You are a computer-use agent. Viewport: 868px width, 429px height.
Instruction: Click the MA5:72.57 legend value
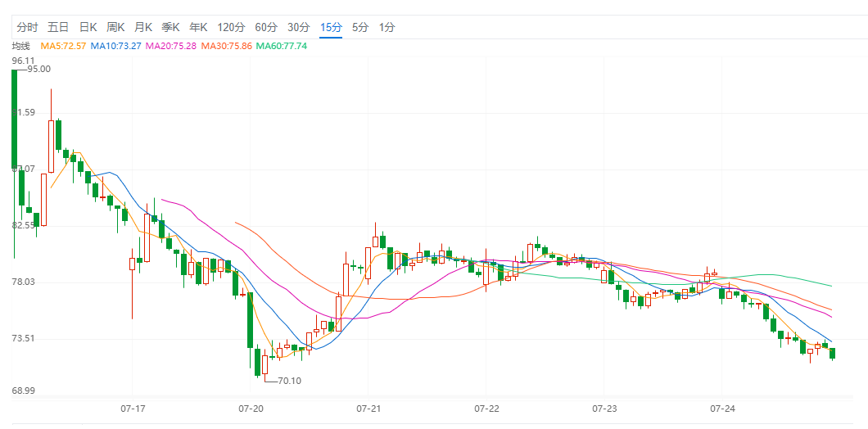63,46
